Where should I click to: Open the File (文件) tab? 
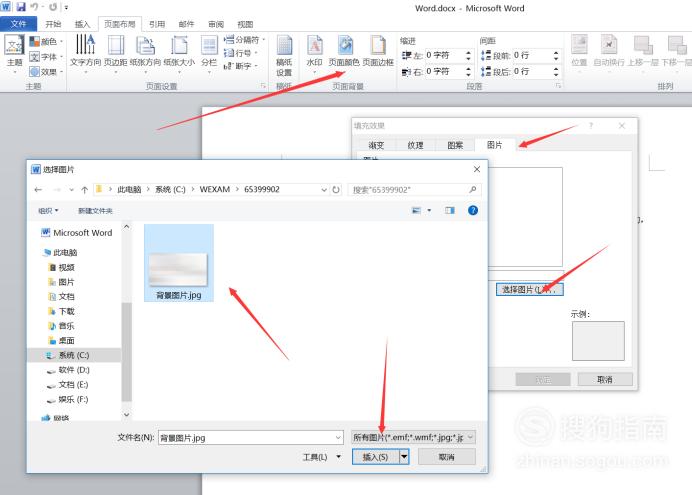(19, 24)
